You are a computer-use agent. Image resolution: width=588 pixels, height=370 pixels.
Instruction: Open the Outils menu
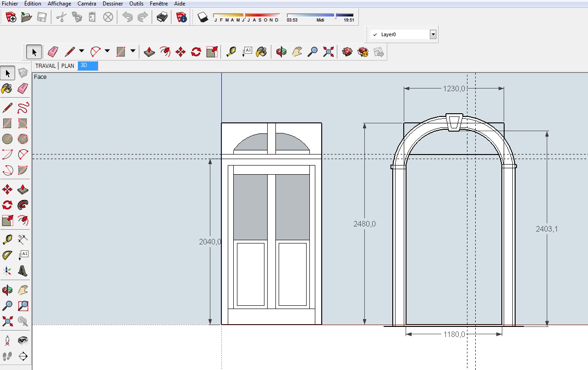[x=137, y=4]
